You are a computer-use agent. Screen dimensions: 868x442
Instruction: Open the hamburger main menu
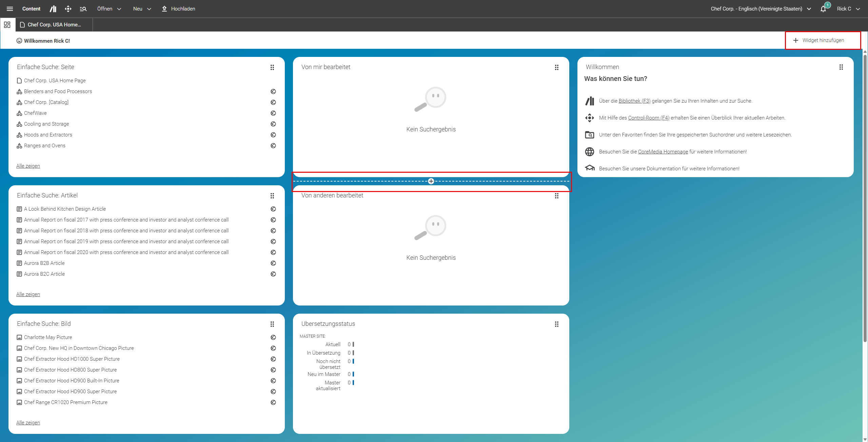pyautogui.click(x=10, y=9)
